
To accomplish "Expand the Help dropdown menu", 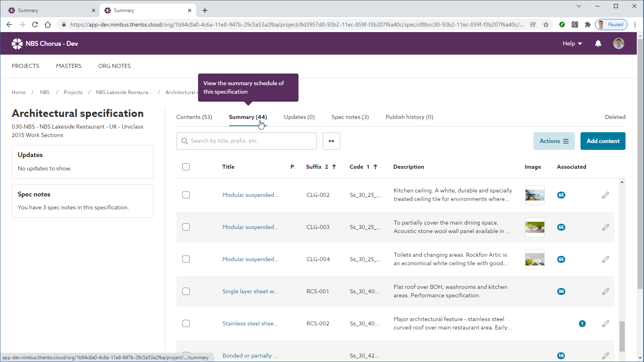I will point(572,43).
